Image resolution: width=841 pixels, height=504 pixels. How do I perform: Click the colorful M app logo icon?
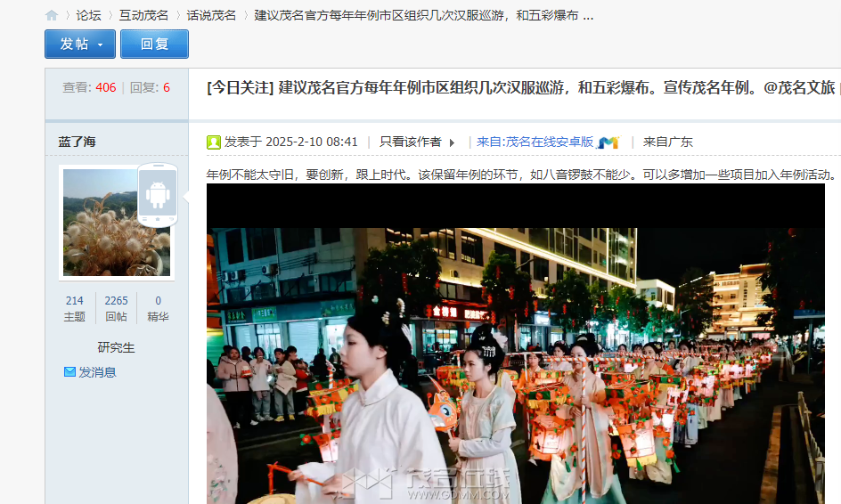[x=608, y=142]
